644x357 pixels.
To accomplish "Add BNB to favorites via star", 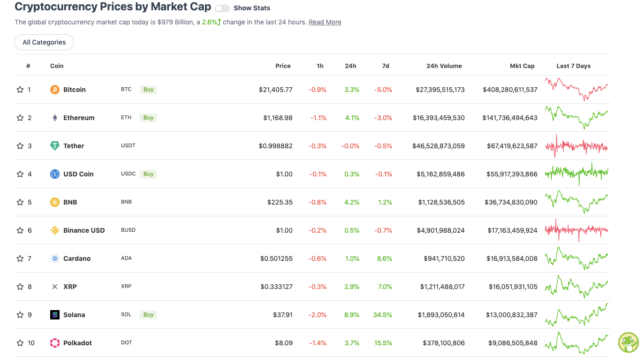I will coord(20,202).
